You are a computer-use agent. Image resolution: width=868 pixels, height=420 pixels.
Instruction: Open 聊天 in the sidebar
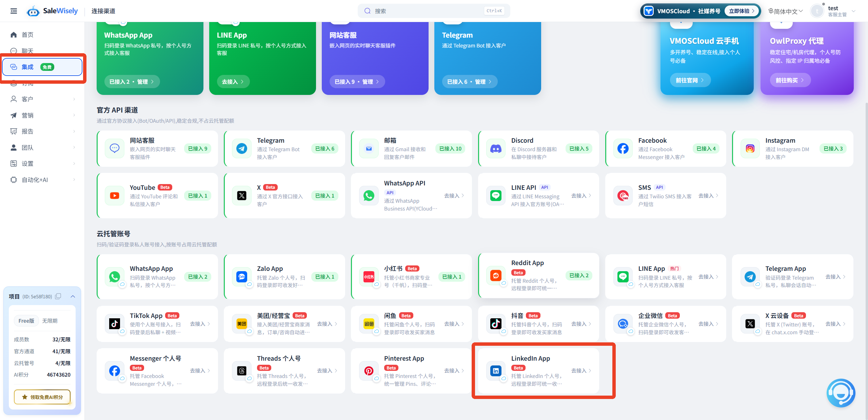point(42,51)
